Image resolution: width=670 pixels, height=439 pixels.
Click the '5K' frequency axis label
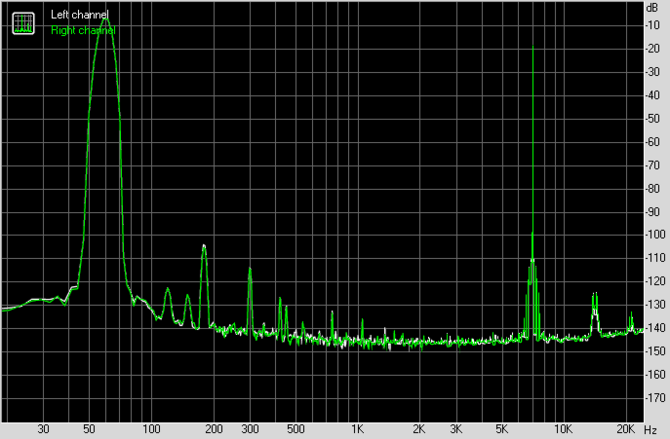pyautogui.click(x=502, y=429)
